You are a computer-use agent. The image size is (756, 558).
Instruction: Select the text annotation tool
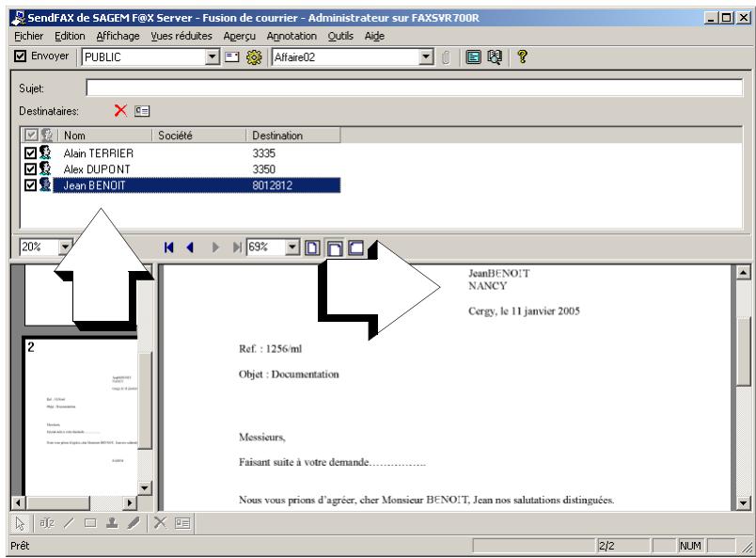click(x=47, y=523)
